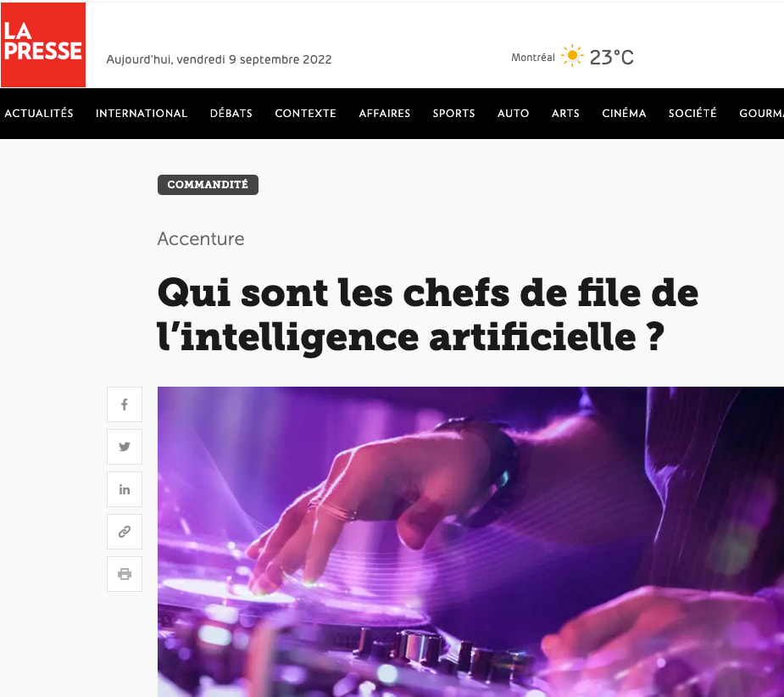This screenshot has height=697, width=784.
Task: Navigate to Affaires section
Action: [x=385, y=114]
